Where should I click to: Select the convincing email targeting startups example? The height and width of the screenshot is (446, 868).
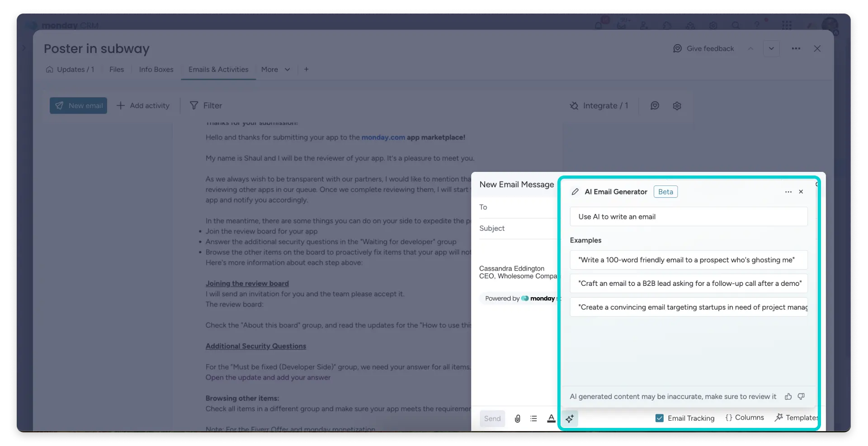(689, 307)
